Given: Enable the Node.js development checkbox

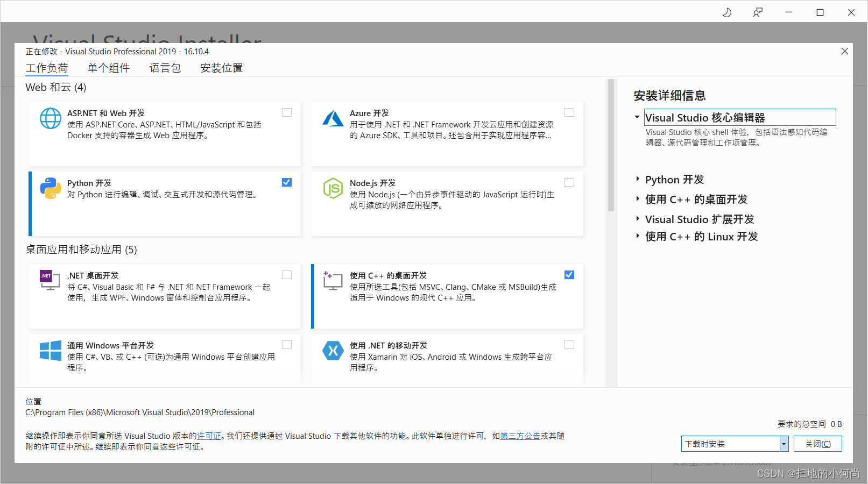Looking at the screenshot, I should coord(569,182).
